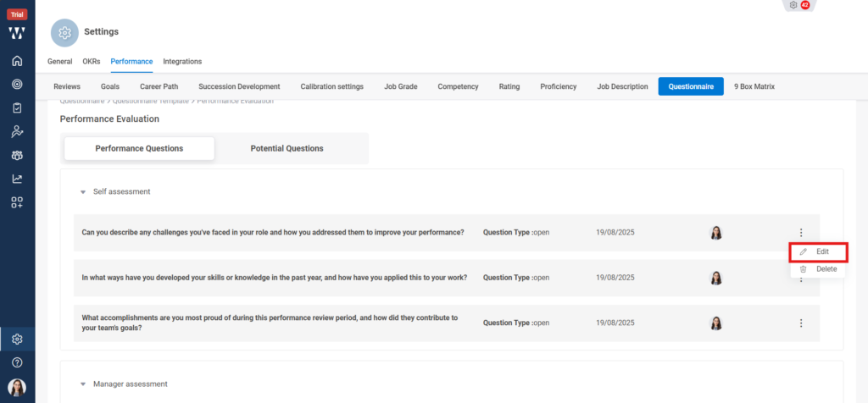Click the gear settings icon in sidebar
This screenshot has height=403, width=868.
pos(17,339)
